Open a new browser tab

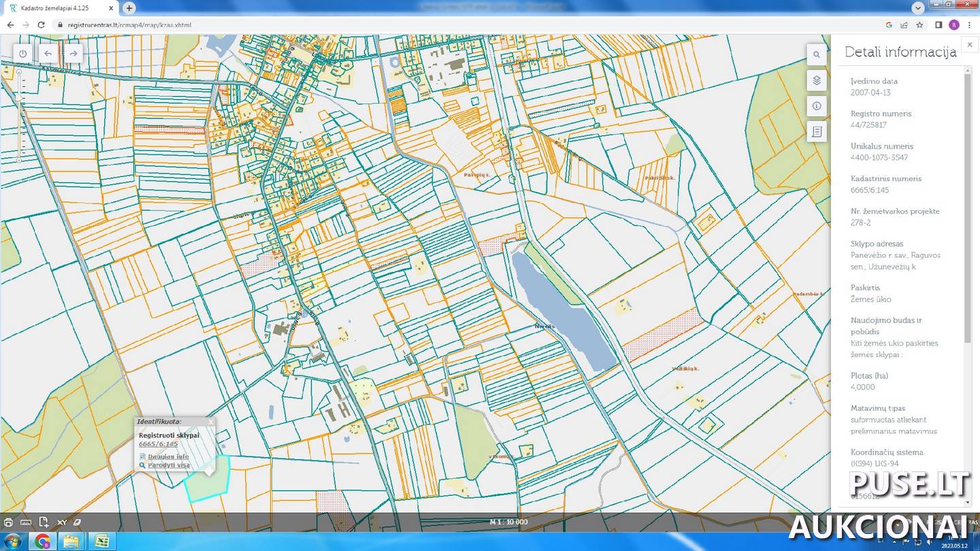coord(129,8)
